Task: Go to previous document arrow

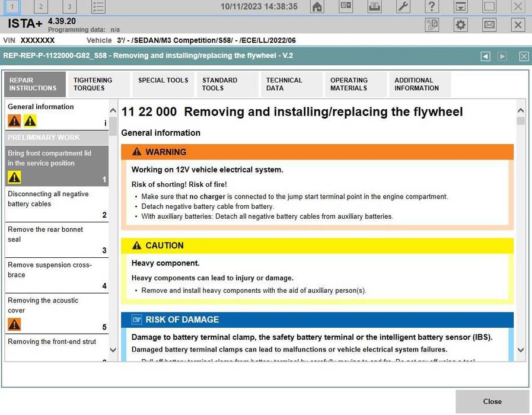Action: click(486, 56)
